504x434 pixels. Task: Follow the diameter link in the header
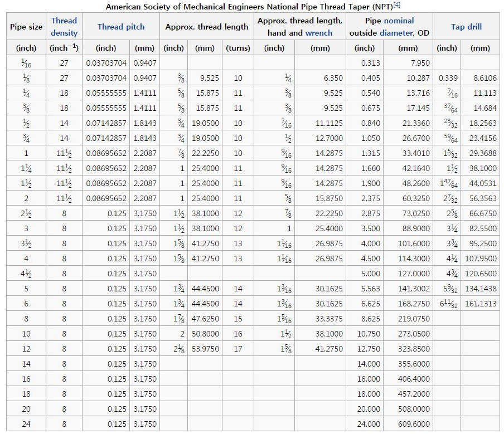click(396, 33)
